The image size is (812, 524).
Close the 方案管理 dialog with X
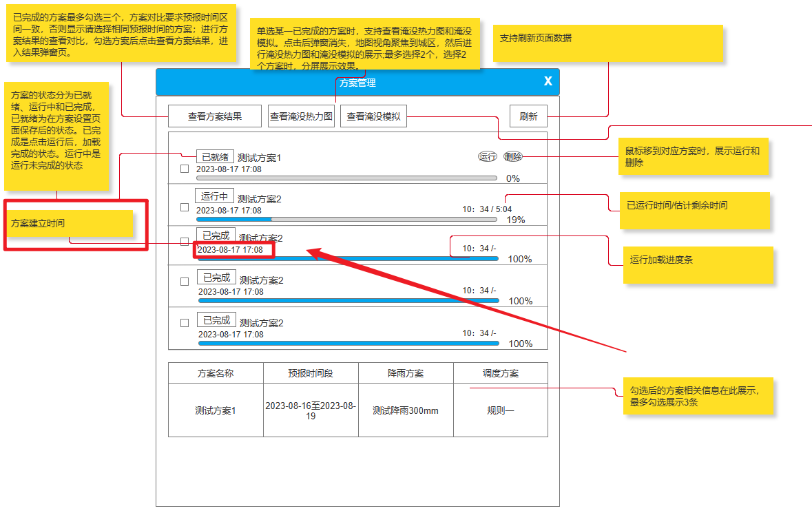pyautogui.click(x=548, y=81)
